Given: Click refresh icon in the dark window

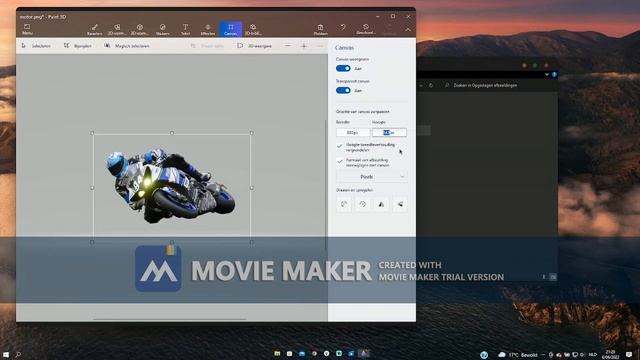Looking at the screenshot, I should click(431, 85).
